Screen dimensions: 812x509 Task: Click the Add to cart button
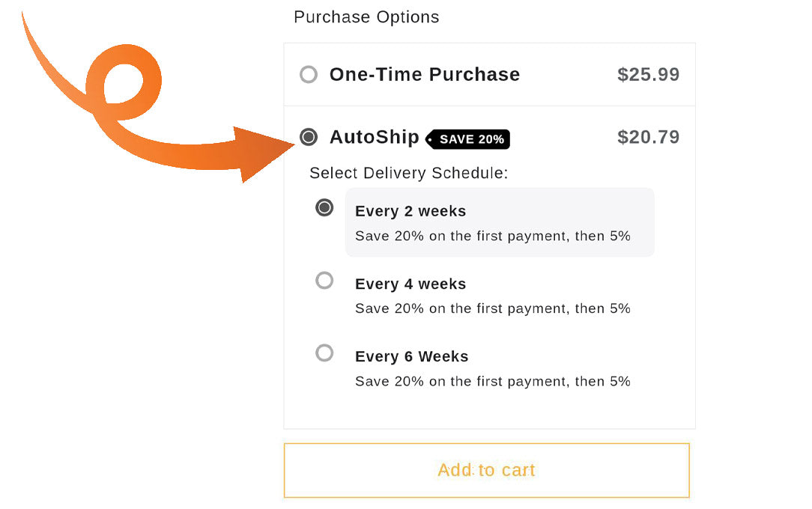[487, 470]
